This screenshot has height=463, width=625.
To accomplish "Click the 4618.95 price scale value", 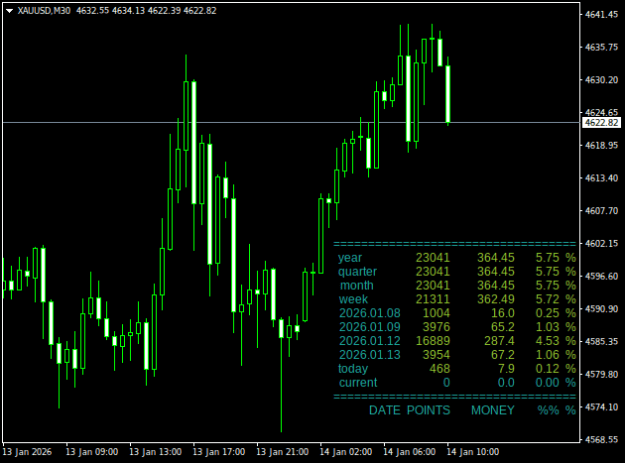I will pyautogui.click(x=601, y=145).
